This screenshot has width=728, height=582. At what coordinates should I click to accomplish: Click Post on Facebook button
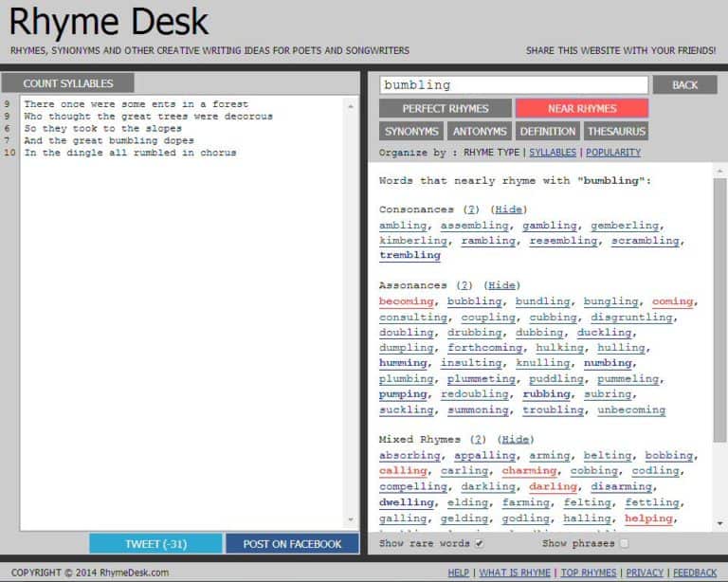click(292, 544)
